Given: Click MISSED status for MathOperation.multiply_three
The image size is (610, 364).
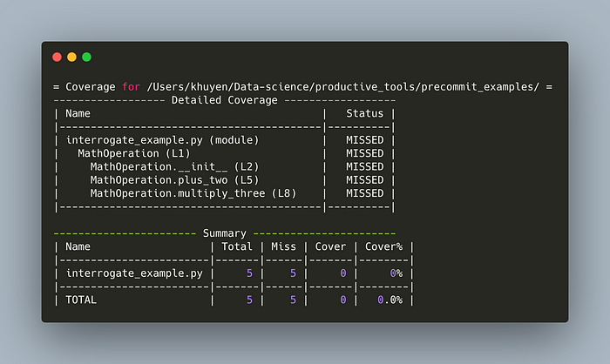Looking at the screenshot, I should tap(364, 193).
